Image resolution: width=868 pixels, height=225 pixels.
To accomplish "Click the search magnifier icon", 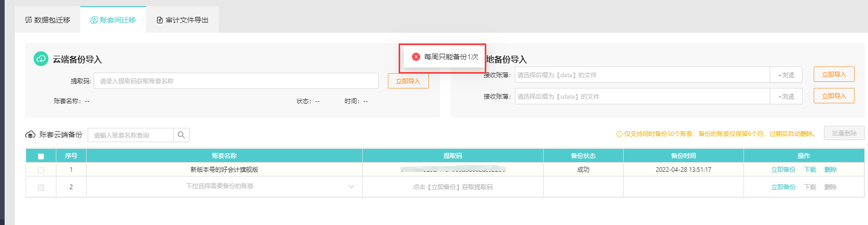I will (181, 135).
